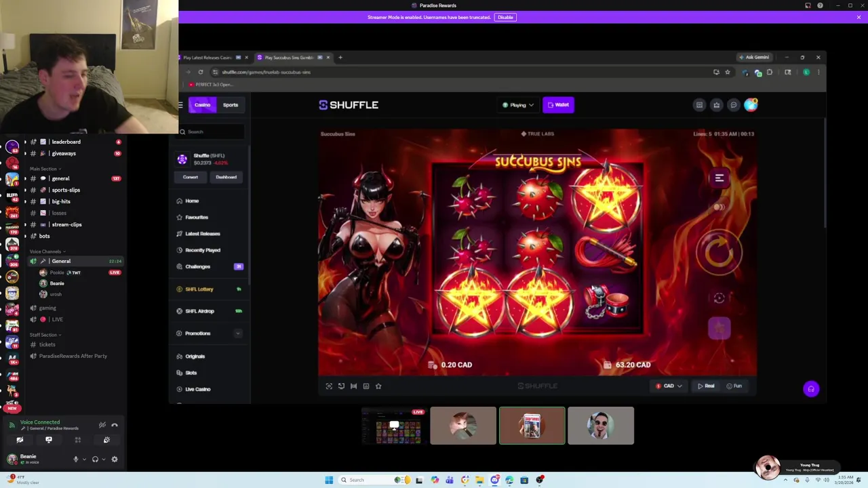This screenshot has width=868, height=488.
Task: Open Discord stream-clips channel
Action: (66, 224)
